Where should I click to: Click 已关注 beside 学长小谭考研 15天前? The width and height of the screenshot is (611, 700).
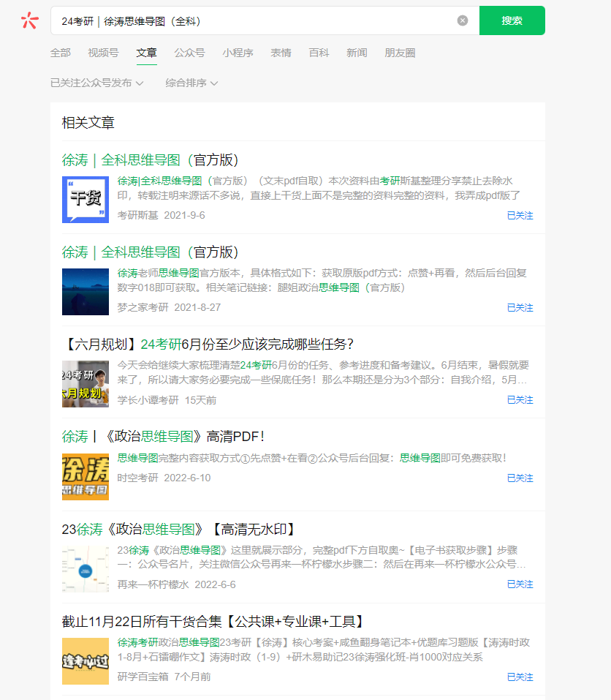520,399
